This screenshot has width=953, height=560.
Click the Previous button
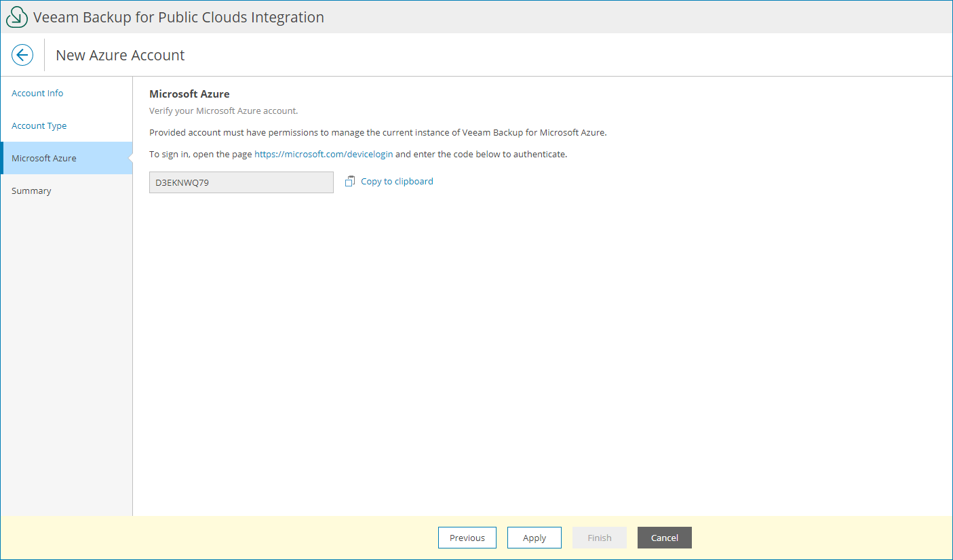(x=467, y=537)
